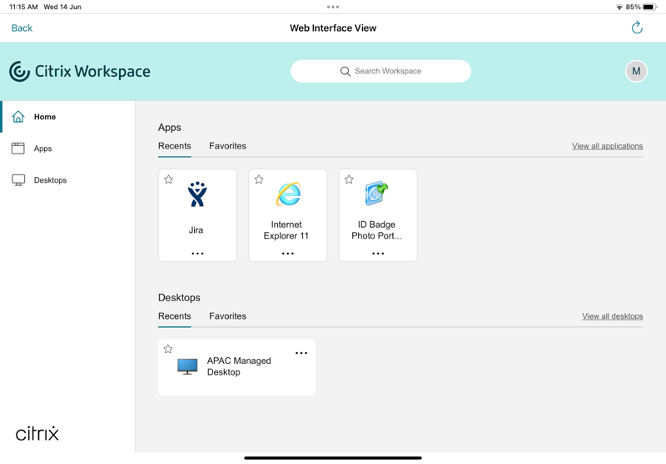
Task: Click the Internet Explorer 11 label
Action: coord(286,230)
